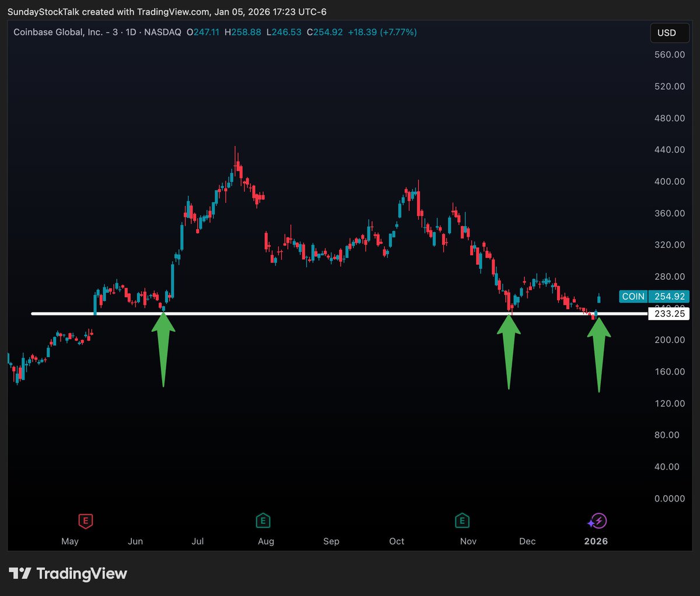Click the NASDAQ exchange label

point(163,32)
